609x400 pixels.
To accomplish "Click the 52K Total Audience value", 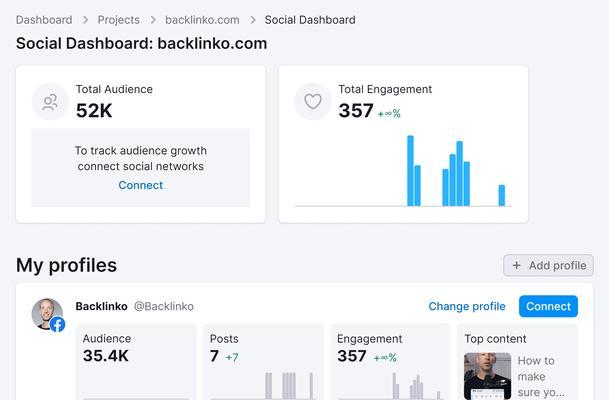I will click(x=94, y=111).
